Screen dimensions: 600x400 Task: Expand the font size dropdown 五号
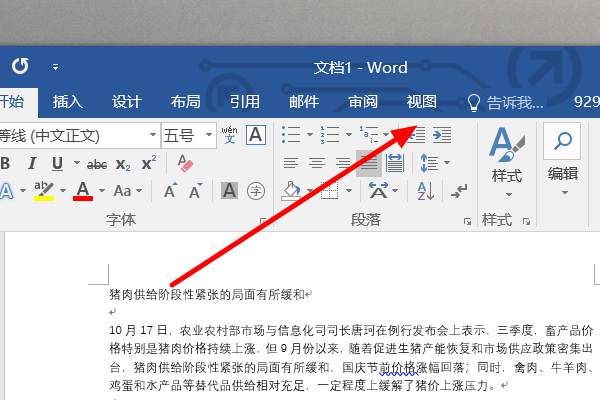[x=209, y=135]
